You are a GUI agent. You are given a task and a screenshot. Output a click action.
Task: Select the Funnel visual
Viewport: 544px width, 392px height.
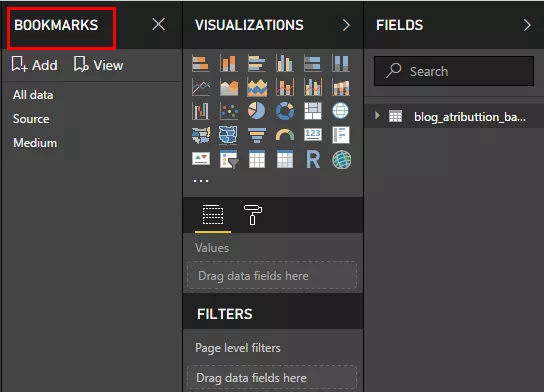257,135
